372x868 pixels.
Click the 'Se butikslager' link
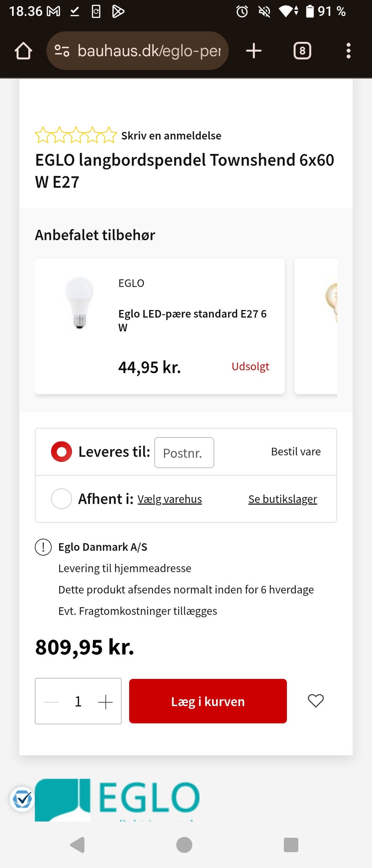click(x=282, y=499)
